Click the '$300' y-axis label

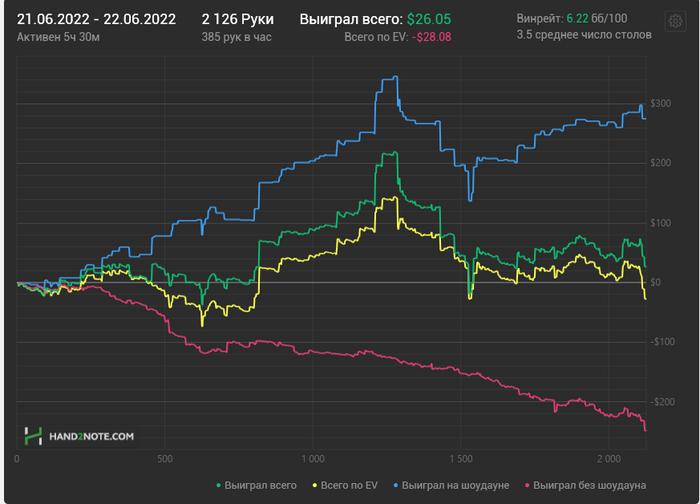(x=660, y=104)
